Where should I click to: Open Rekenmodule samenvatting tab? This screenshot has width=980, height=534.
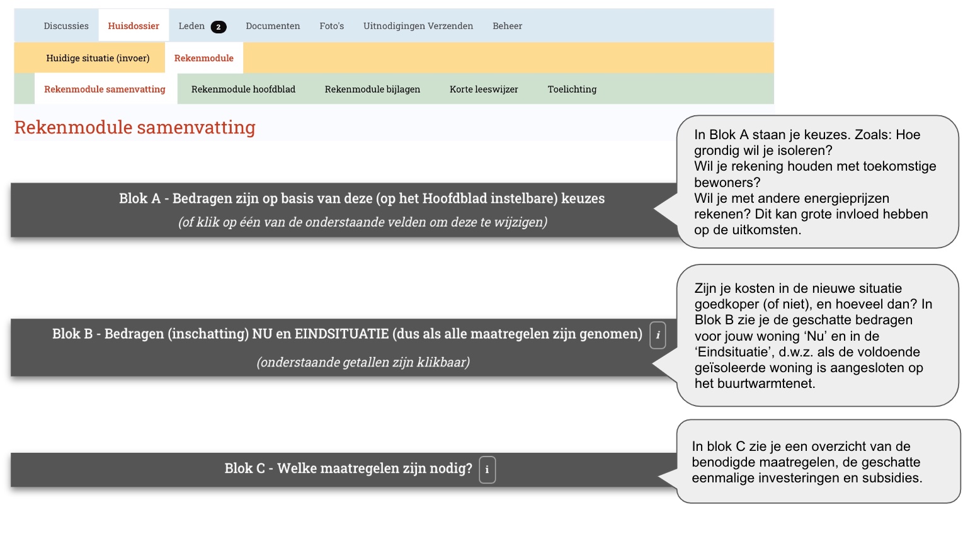[x=105, y=89]
